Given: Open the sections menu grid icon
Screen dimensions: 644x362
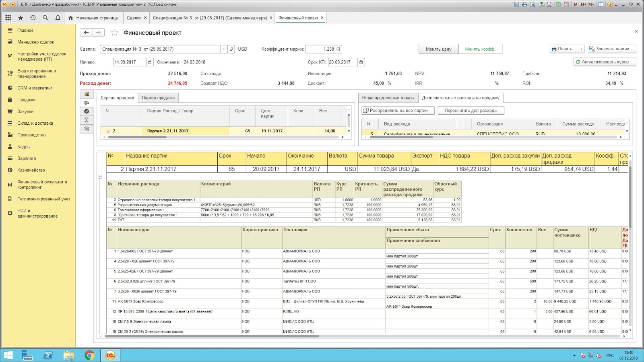Looking at the screenshot, I should tap(8, 18).
